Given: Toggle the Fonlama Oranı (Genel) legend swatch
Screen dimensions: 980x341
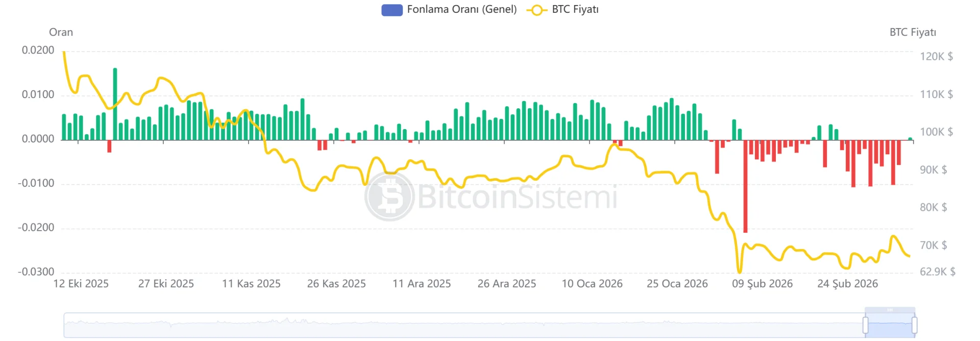Looking at the screenshot, I should tap(391, 10).
